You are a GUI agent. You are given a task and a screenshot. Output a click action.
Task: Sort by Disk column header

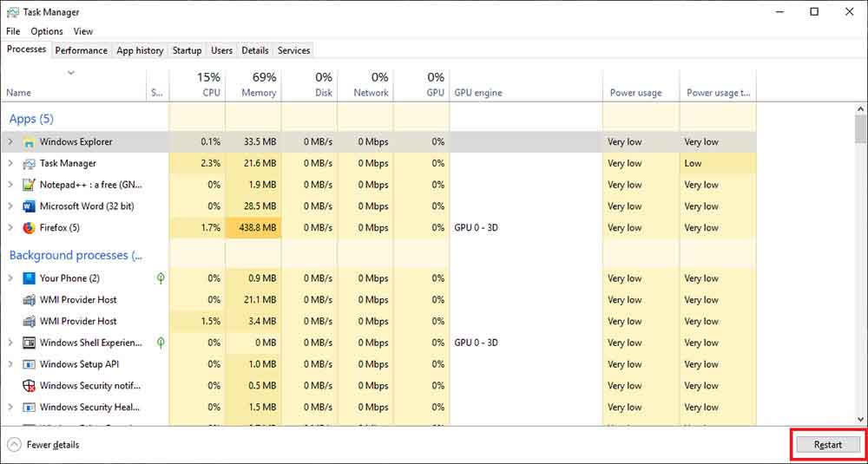pos(310,85)
